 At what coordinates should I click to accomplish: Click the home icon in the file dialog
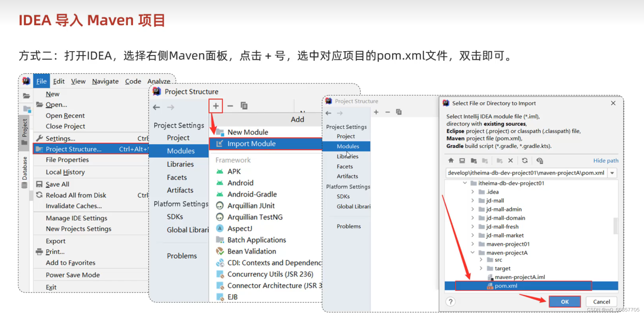(x=451, y=160)
